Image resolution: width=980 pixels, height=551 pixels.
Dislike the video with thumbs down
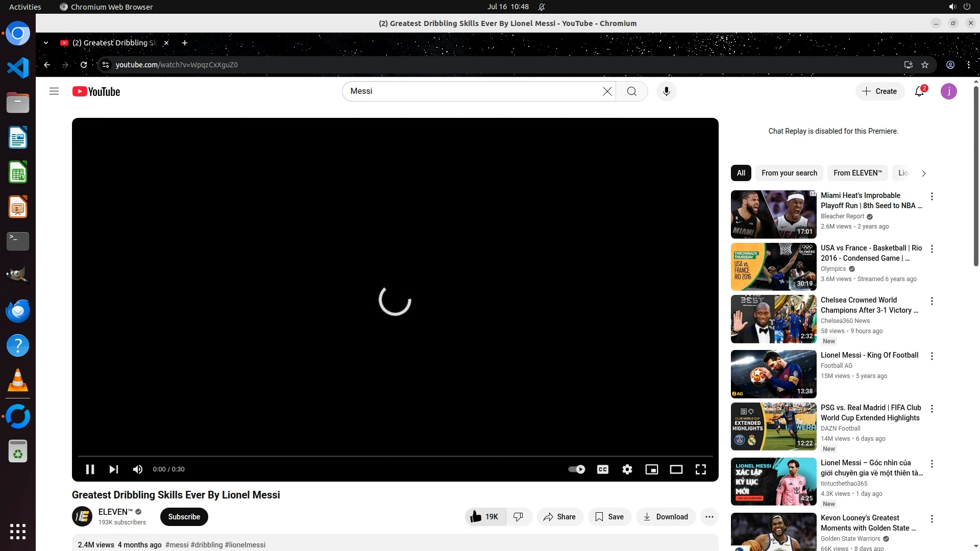coord(518,517)
